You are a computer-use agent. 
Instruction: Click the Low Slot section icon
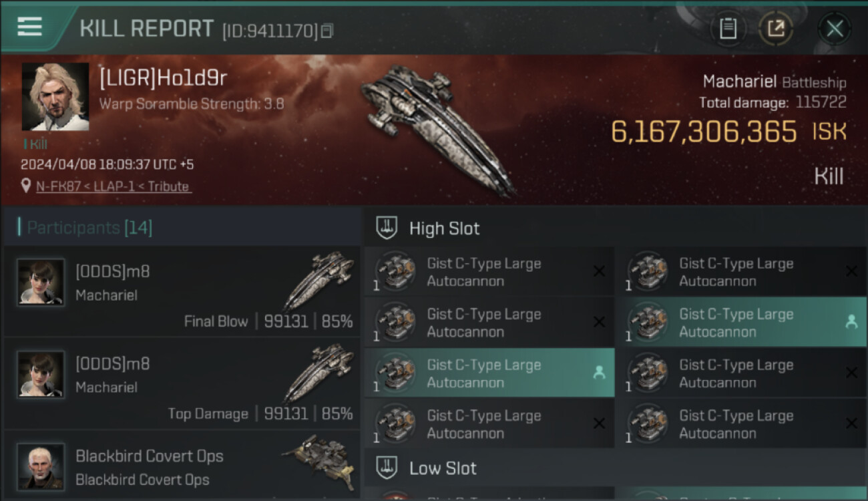tap(387, 468)
